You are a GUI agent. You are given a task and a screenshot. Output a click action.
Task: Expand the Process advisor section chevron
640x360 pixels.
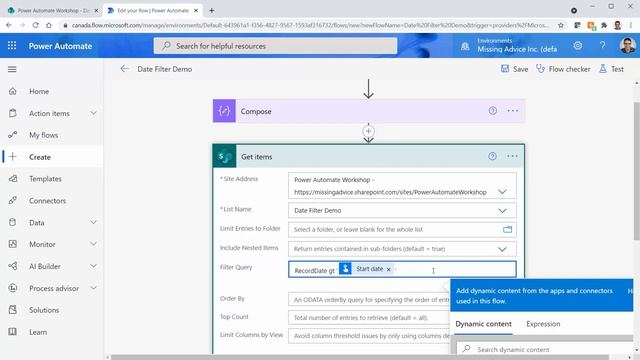pyautogui.click(x=93, y=288)
